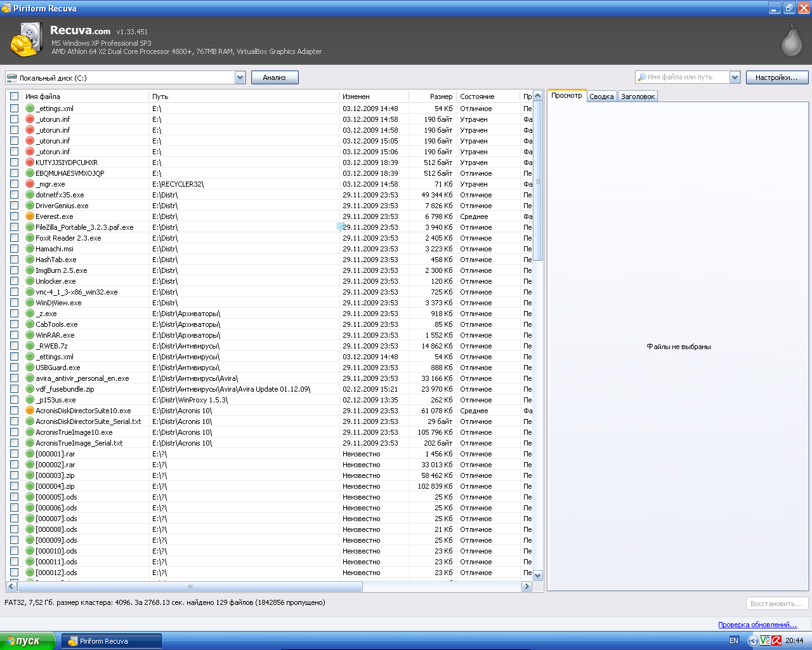Check the box for WinDjView.exe
The image size is (812, 650).
(x=14, y=303)
